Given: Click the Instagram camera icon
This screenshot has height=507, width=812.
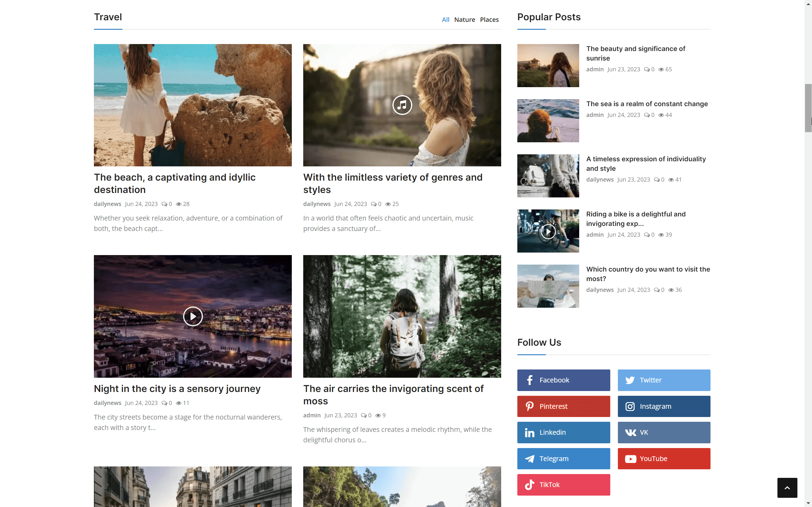Looking at the screenshot, I should click(x=631, y=406).
